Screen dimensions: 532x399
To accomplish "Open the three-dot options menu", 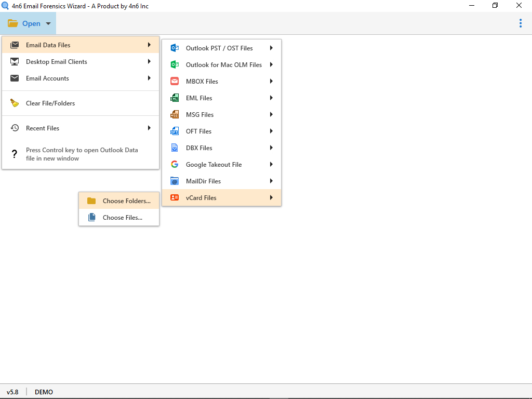I will pos(521,23).
